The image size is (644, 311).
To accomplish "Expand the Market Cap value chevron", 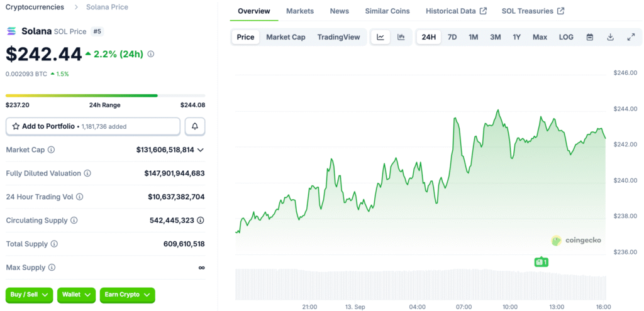I will 201,150.
